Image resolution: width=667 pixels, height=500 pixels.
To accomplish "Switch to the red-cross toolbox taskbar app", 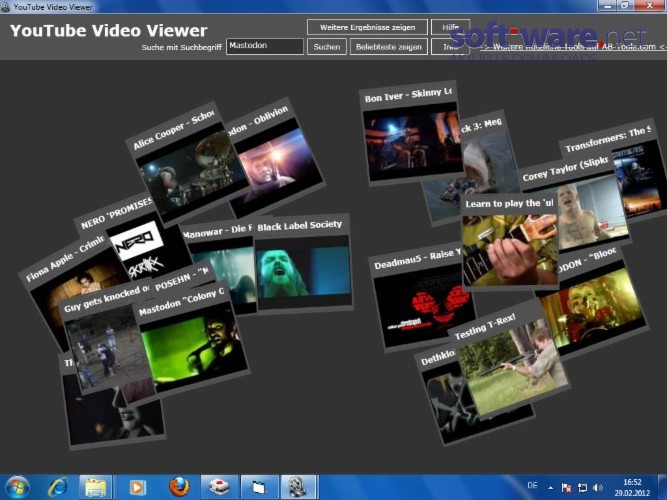I will click(x=219, y=487).
